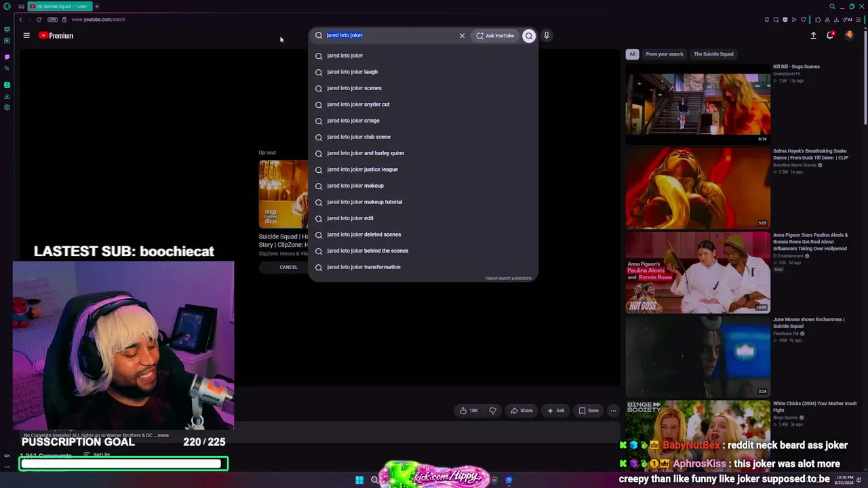
Task: Select the All filter chip
Action: (x=632, y=54)
